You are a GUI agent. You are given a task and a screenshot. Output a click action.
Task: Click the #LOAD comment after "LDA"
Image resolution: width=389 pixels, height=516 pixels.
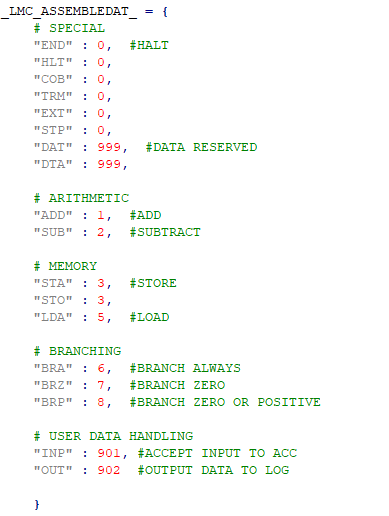click(149, 317)
